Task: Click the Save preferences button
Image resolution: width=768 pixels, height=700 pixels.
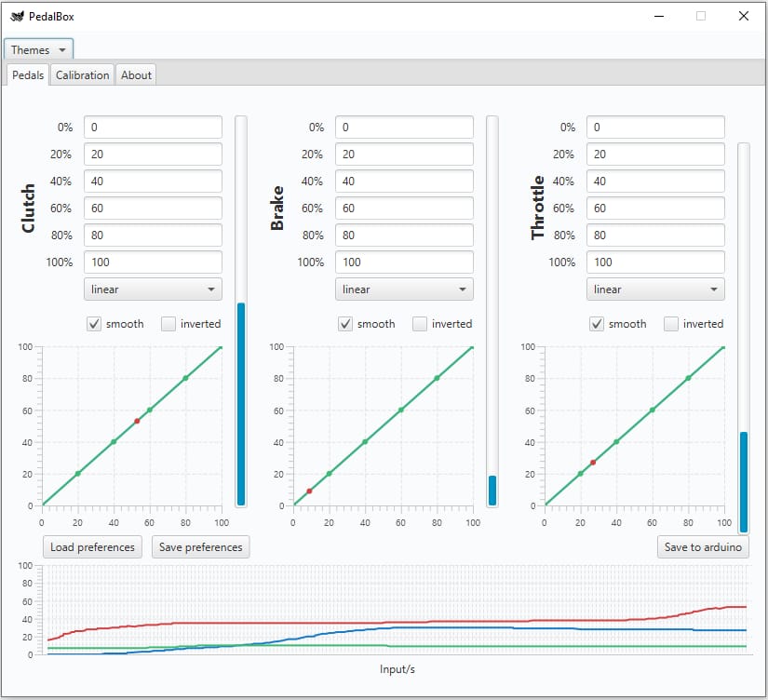Action: click(200, 546)
